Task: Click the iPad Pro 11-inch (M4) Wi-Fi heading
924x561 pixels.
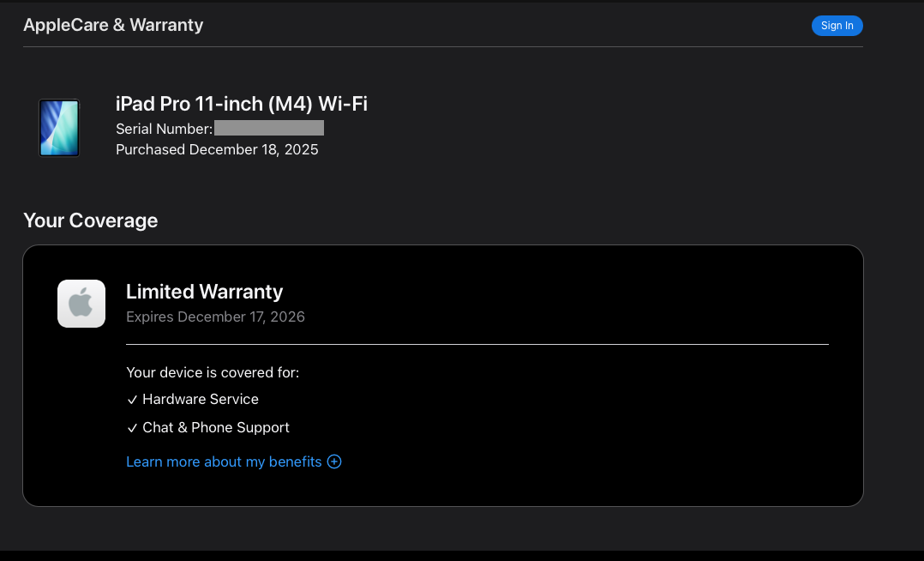Action: click(241, 104)
